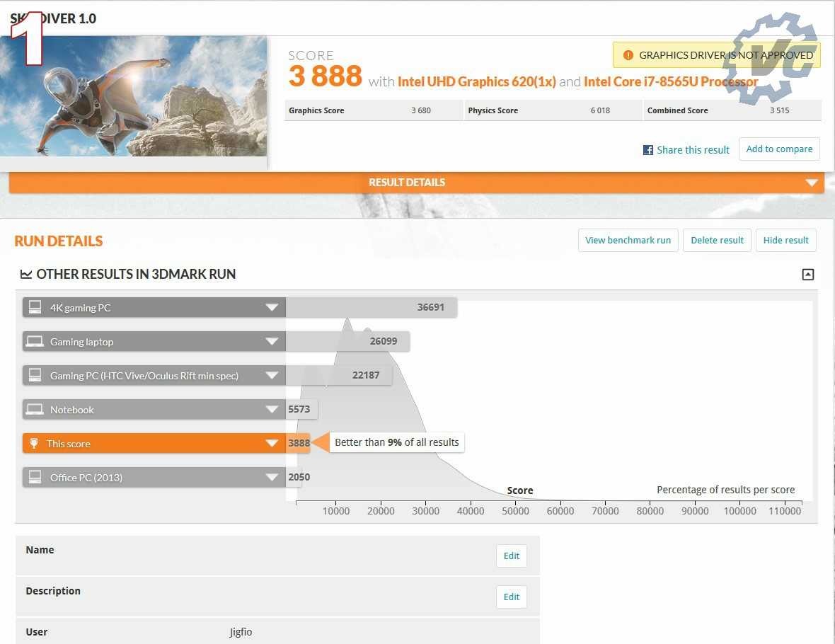The height and width of the screenshot is (644, 835).
Task: Click the Delete result button
Action: [x=717, y=240]
